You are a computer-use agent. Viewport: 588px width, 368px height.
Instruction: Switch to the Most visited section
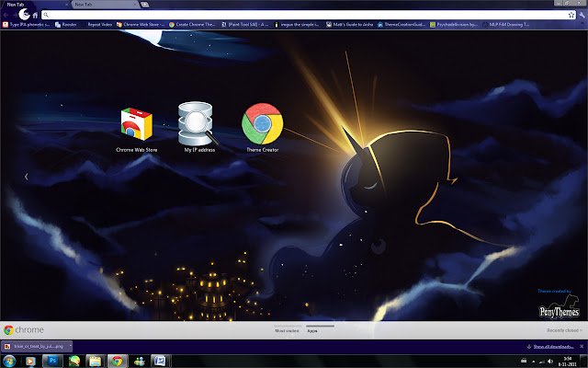coord(287,330)
